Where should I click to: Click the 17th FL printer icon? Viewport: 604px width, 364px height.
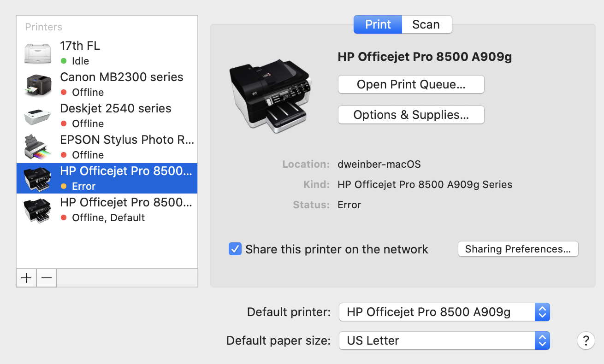point(38,53)
